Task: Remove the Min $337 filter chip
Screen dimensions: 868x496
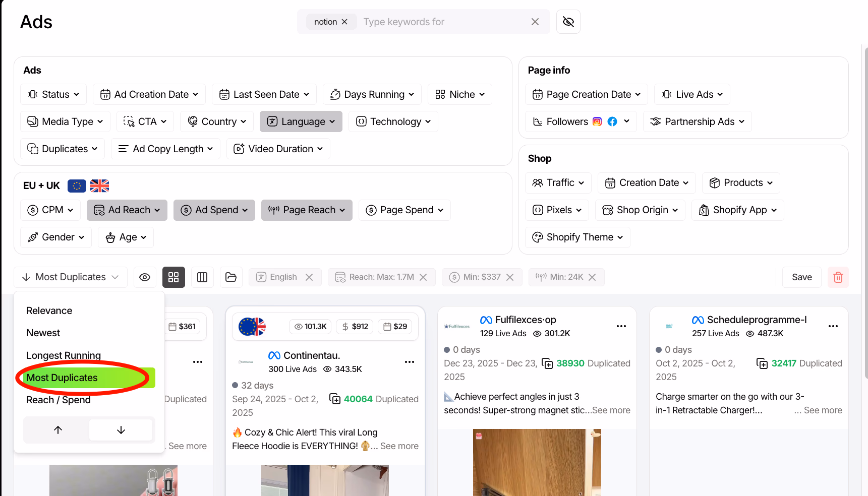Action: tap(510, 277)
